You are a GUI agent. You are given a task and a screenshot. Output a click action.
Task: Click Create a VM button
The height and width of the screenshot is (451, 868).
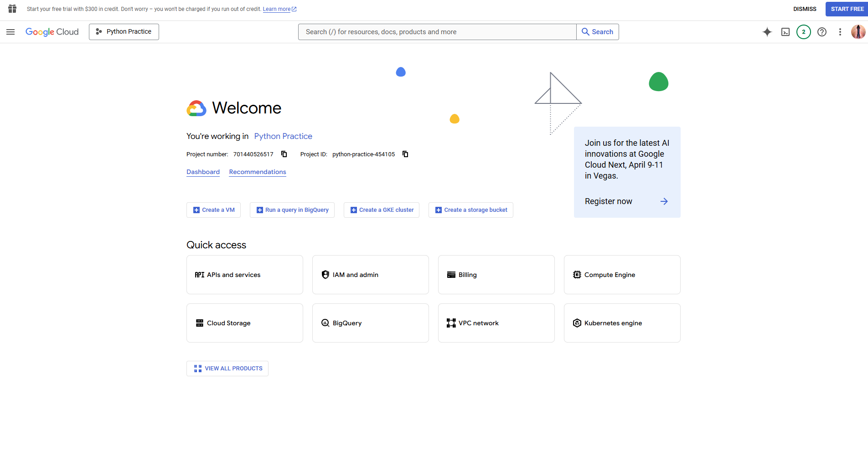pos(213,210)
